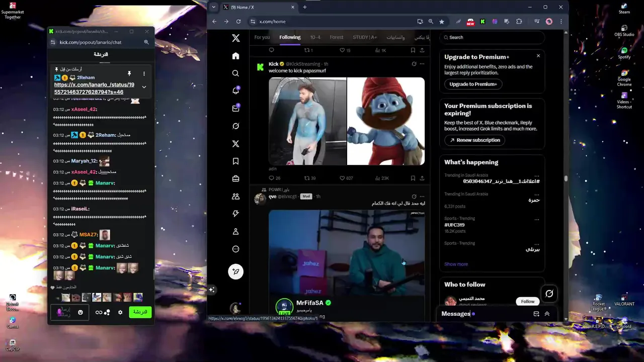Expand the Messages drawer with double arrow
644x362 pixels.
pos(547,314)
